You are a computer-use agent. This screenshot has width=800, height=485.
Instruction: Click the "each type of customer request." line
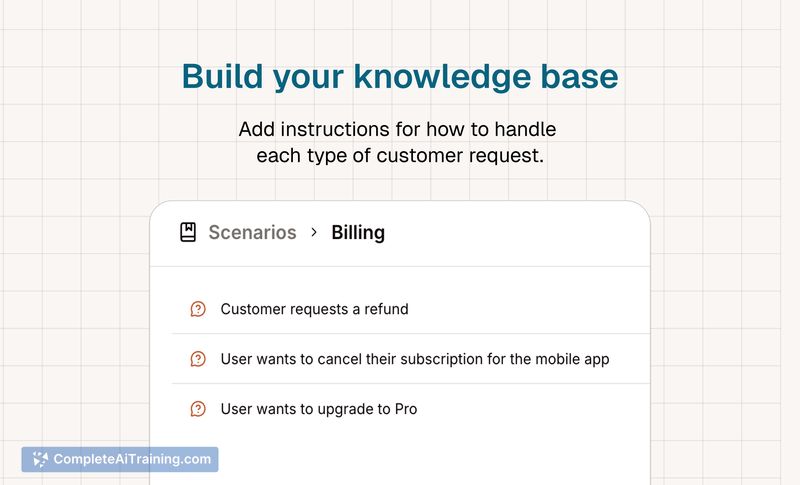(x=400, y=156)
